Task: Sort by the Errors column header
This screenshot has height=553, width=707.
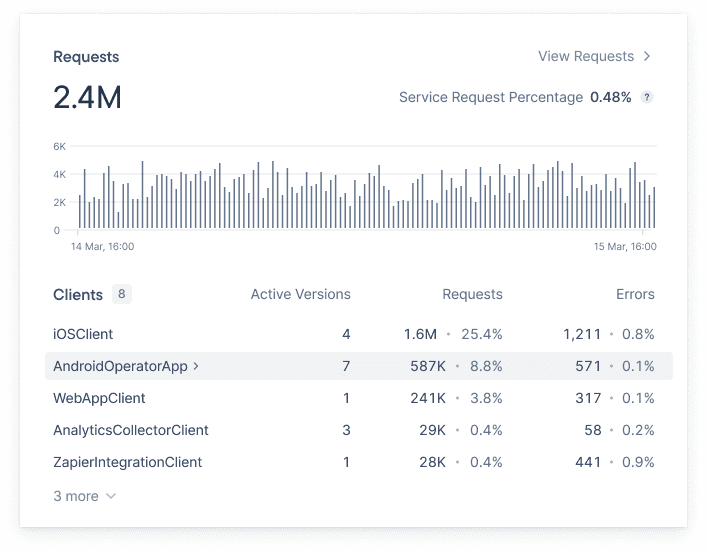Action: (635, 294)
